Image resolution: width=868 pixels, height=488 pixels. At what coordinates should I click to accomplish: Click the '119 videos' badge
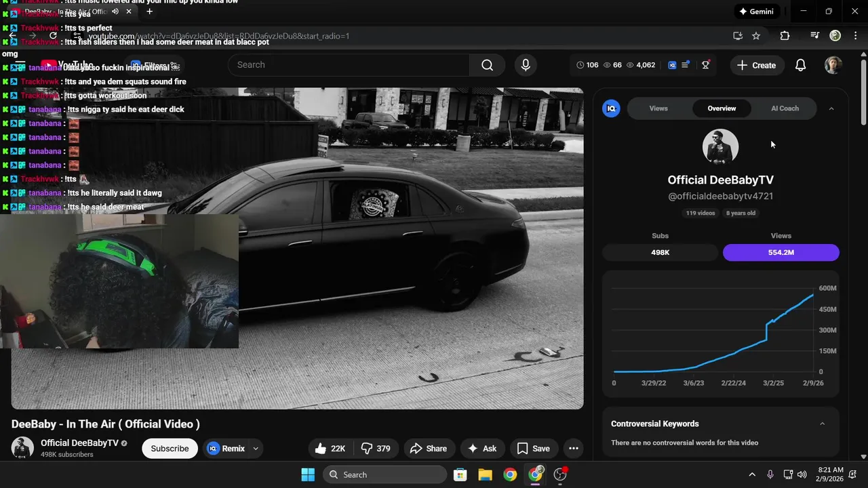(701, 213)
